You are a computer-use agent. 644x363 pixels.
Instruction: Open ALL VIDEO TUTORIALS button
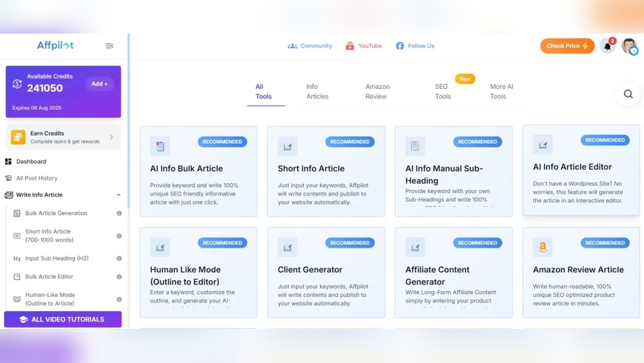pyautogui.click(x=63, y=319)
